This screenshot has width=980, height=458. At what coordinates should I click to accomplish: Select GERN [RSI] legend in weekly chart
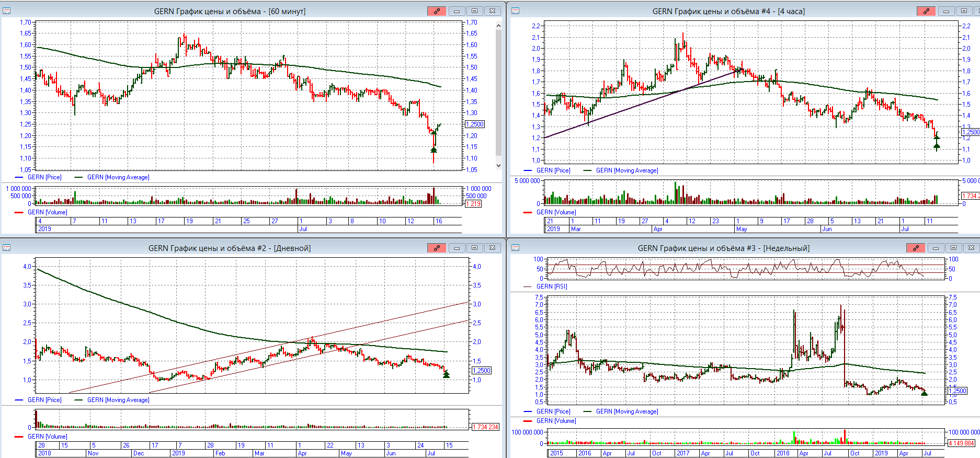coord(551,287)
